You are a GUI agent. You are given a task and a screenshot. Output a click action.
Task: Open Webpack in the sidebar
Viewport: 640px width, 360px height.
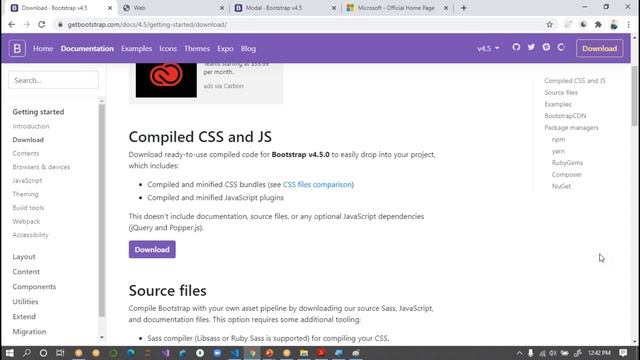point(26,221)
